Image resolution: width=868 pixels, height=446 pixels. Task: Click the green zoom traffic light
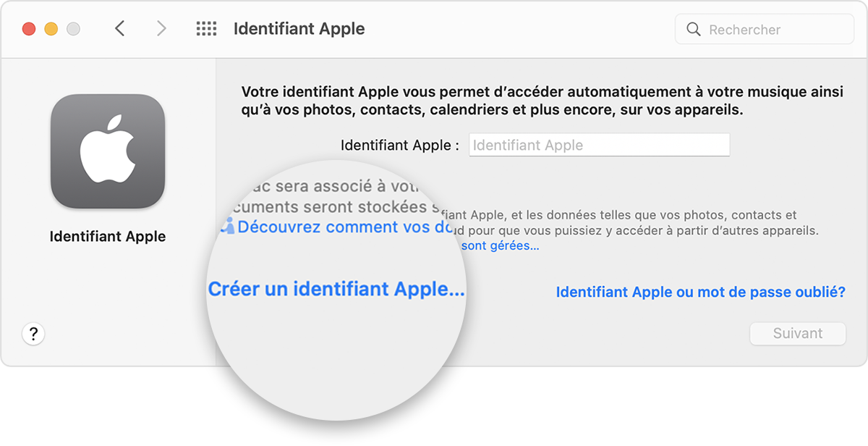[72, 29]
